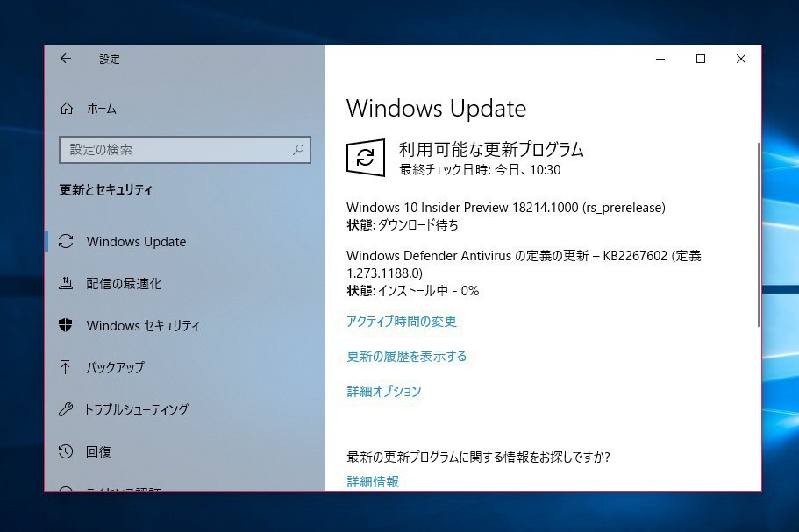Click ダウンロード待ち status line
This screenshot has height=532, width=799.
coord(403,224)
